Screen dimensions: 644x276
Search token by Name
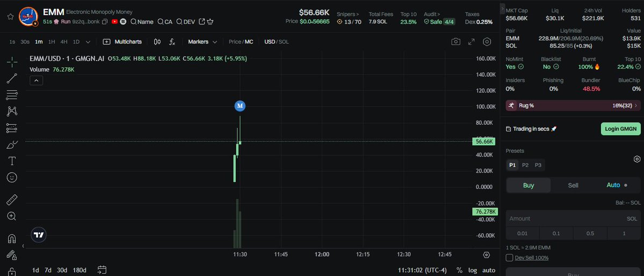[x=142, y=22]
